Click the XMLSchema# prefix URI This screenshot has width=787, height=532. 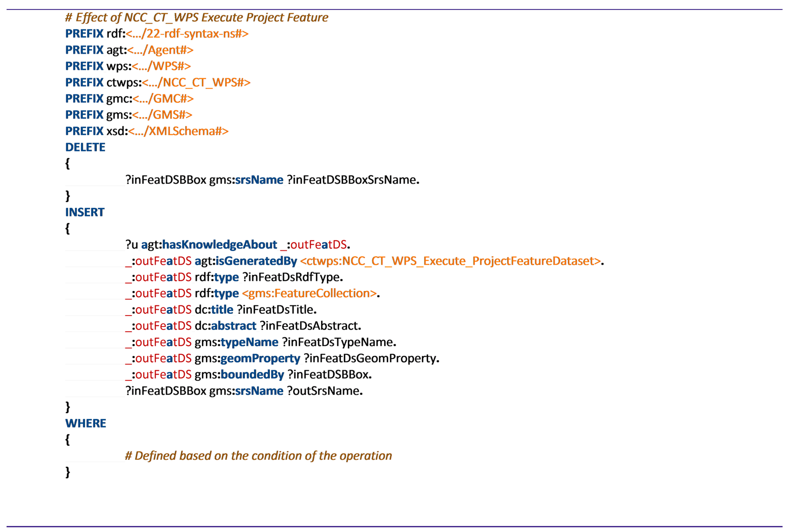tap(178, 131)
